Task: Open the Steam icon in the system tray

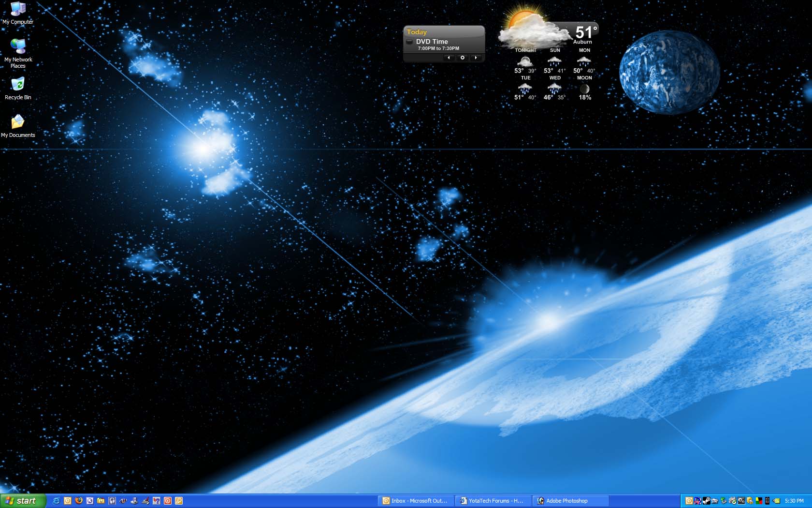Action: (706, 501)
